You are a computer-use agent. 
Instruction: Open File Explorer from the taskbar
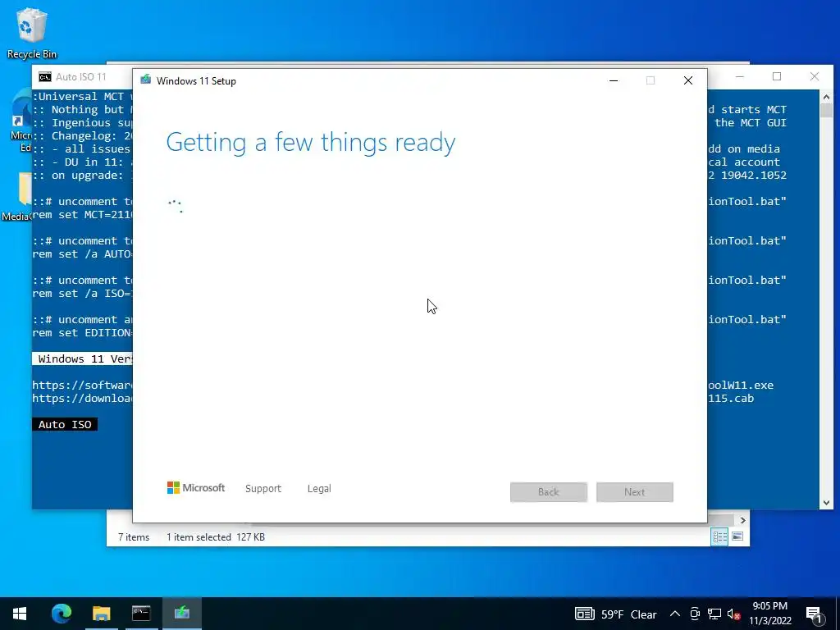pos(101,614)
